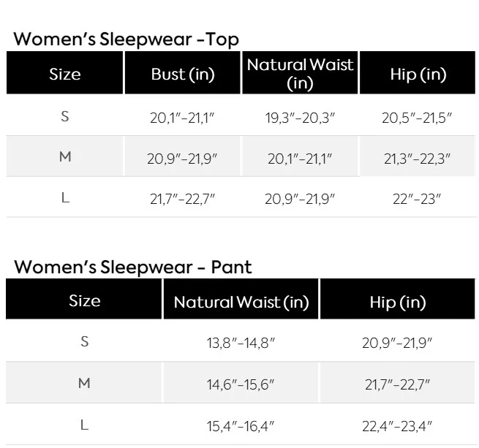Click size M row label in Pant table
The image size is (479, 448).
point(85,383)
